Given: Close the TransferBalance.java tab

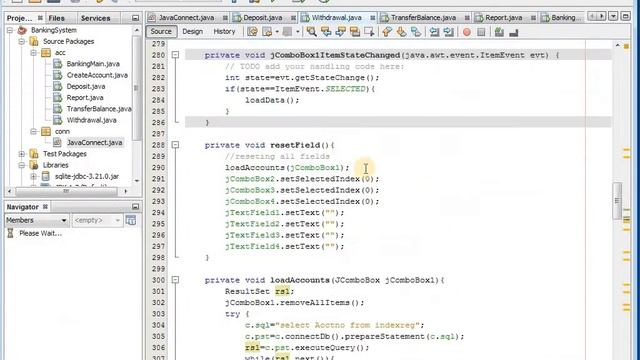Looking at the screenshot, I should point(467,18).
